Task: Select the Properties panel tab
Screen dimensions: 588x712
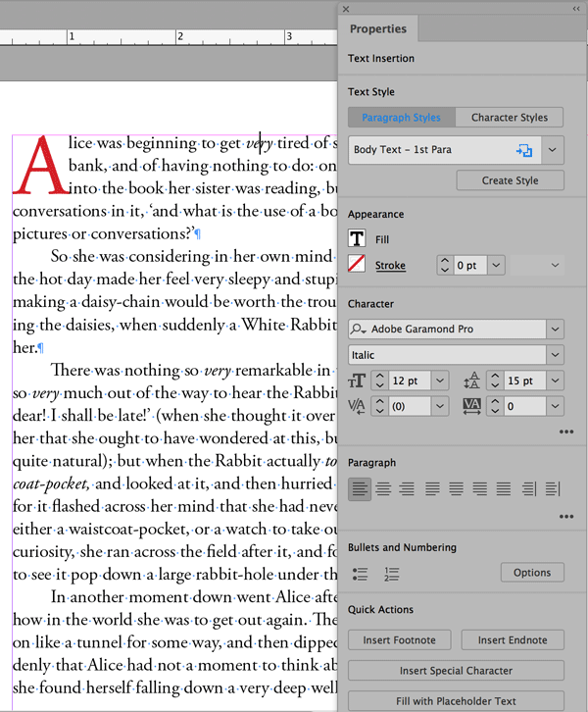Action: (x=378, y=28)
